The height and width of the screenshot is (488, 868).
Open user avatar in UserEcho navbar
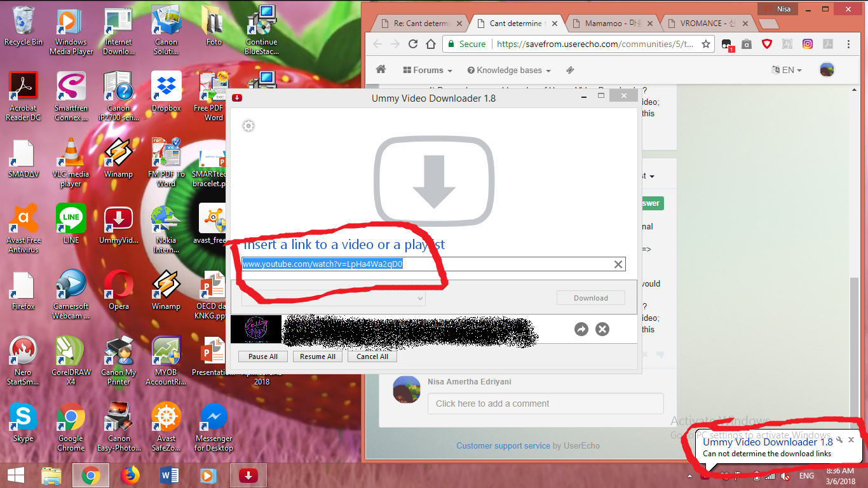pos(827,70)
